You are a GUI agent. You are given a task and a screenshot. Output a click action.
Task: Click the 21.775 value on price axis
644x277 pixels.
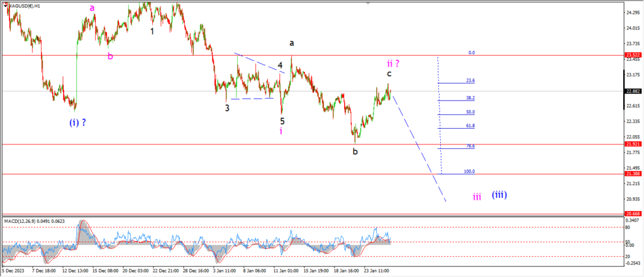click(633, 153)
